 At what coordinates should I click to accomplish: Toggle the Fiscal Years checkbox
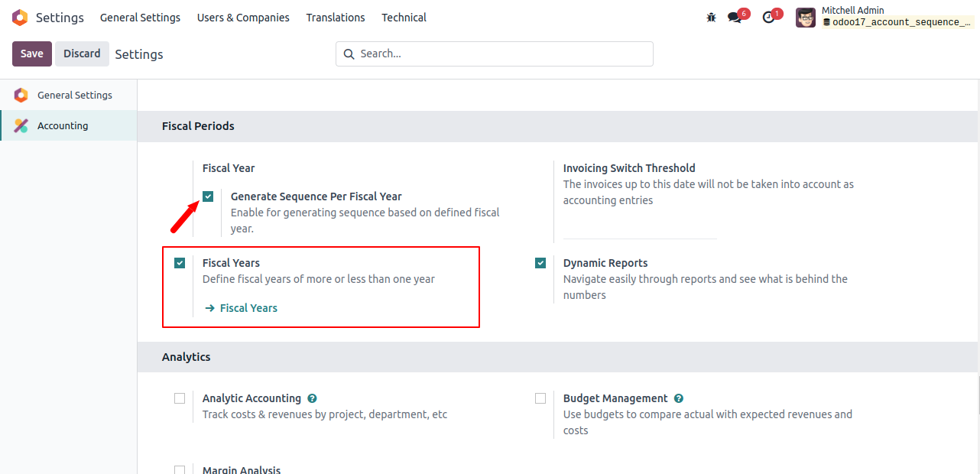[180, 263]
